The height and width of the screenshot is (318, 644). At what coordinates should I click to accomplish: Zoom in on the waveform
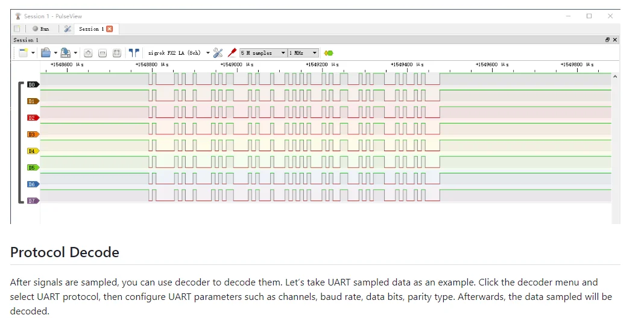tap(88, 53)
